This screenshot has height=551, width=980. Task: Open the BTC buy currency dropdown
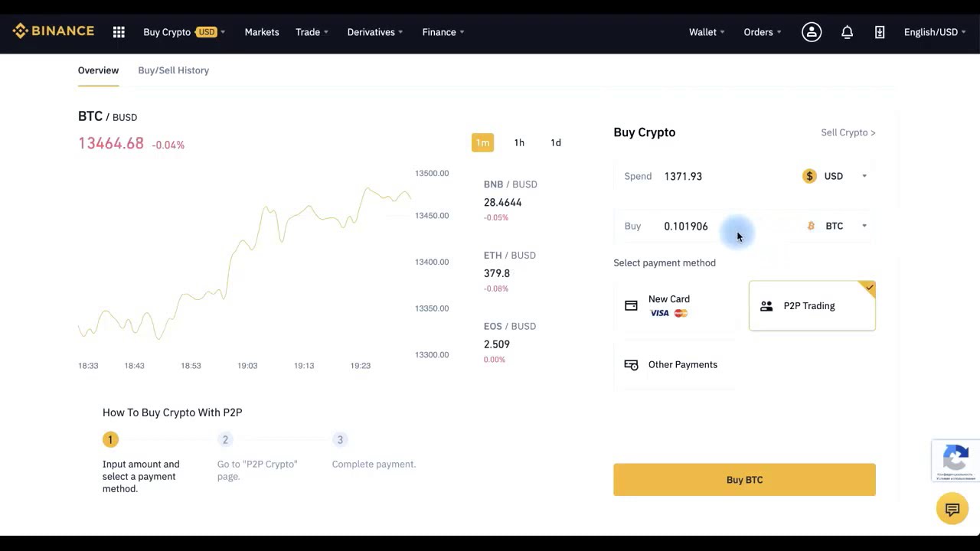click(836, 226)
